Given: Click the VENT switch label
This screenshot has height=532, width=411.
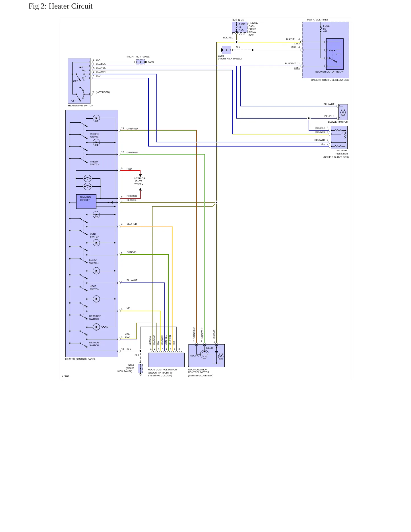Looking at the screenshot, I should click(x=95, y=235).
